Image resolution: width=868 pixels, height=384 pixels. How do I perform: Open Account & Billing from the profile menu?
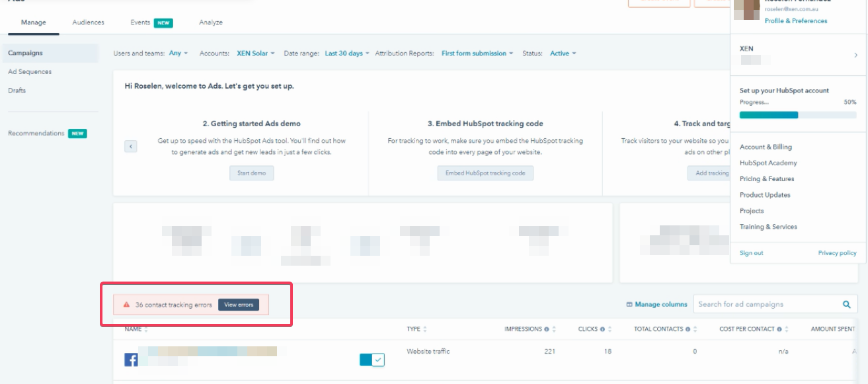766,147
